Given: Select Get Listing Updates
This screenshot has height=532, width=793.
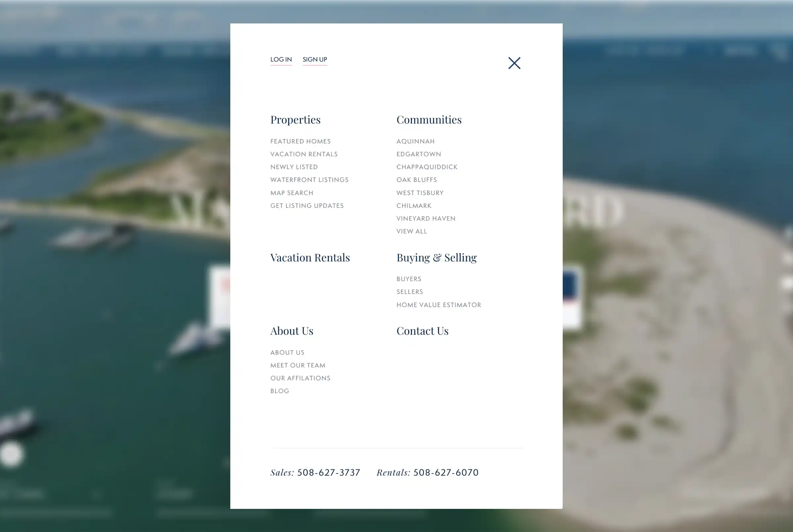Looking at the screenshot, I should click(307, 206).
